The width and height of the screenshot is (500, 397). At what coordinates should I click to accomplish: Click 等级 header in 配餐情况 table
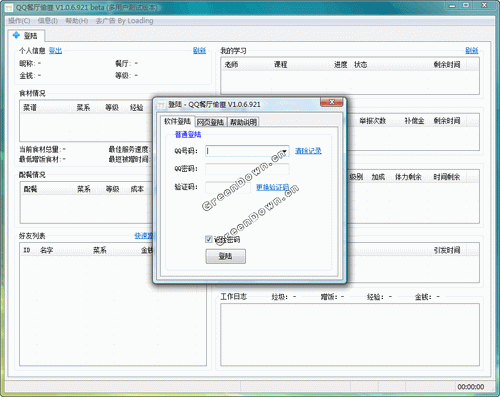coord(113,189)
